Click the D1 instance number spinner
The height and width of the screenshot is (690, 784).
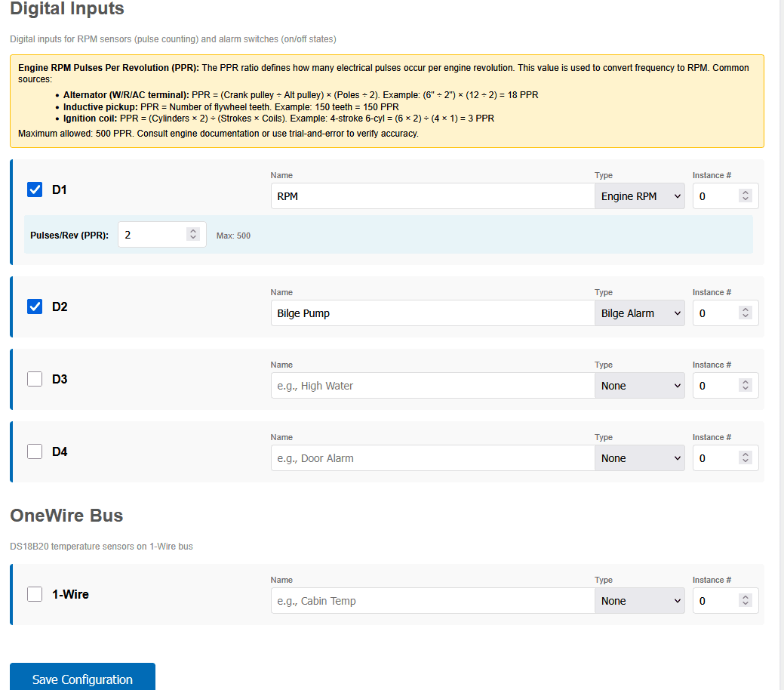(x=746, y=196)
